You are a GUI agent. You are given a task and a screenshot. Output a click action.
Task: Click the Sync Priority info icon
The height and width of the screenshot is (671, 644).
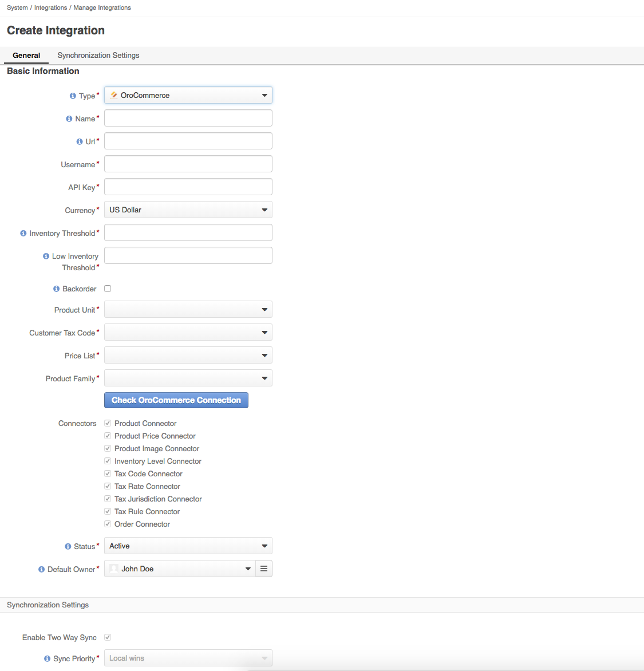coord(48,659)
